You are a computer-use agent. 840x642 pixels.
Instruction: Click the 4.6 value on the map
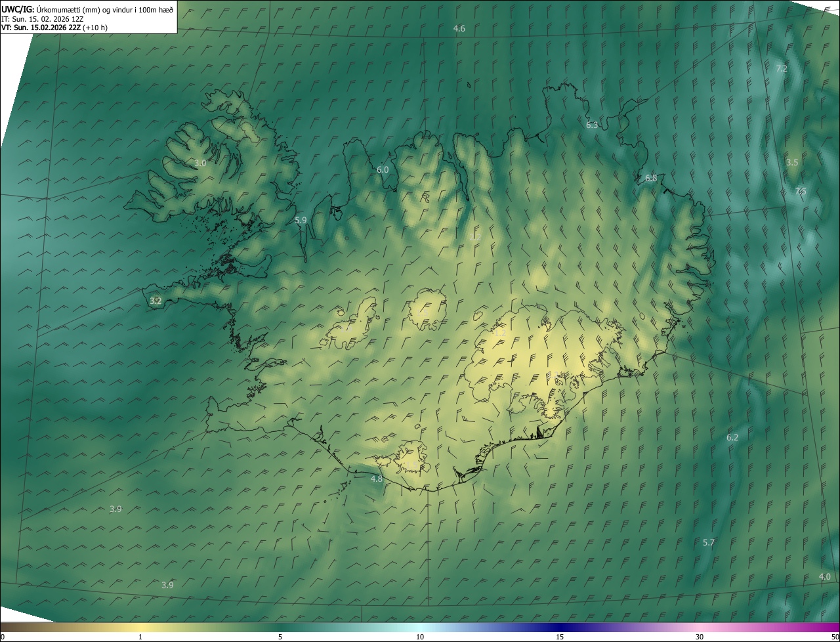pos(459,28)
